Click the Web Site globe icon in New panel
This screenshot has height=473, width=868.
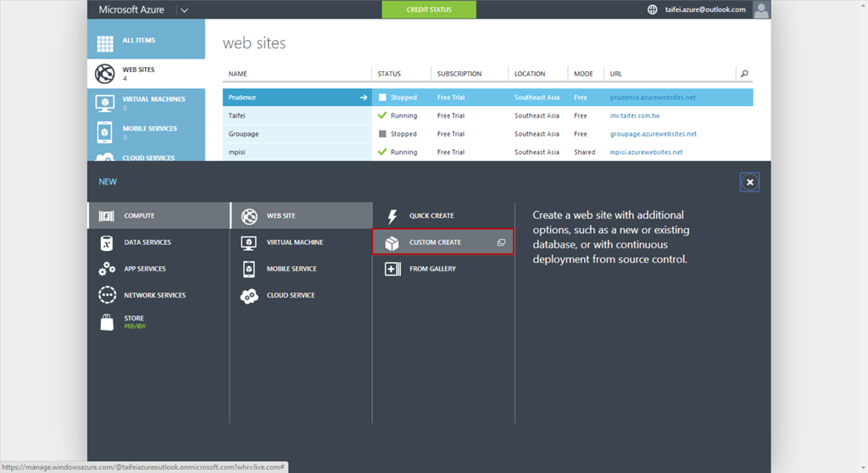pos(249,216)
